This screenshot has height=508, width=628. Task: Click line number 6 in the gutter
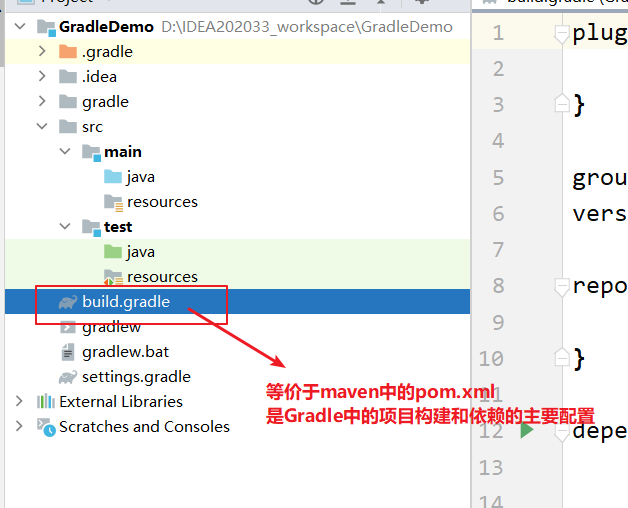pyautogui.click(x=498, y=214)
